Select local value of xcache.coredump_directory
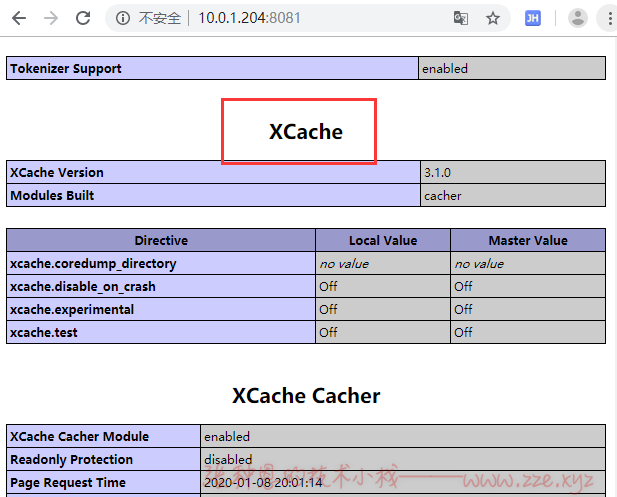617x497 pixels. (344, 264)
